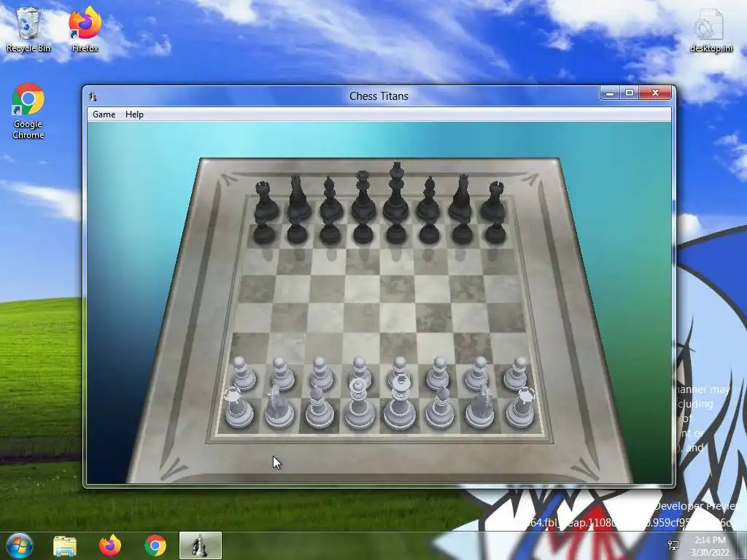Select the white f-file pawn
The image size is (747, 560).
pos(438,374)
